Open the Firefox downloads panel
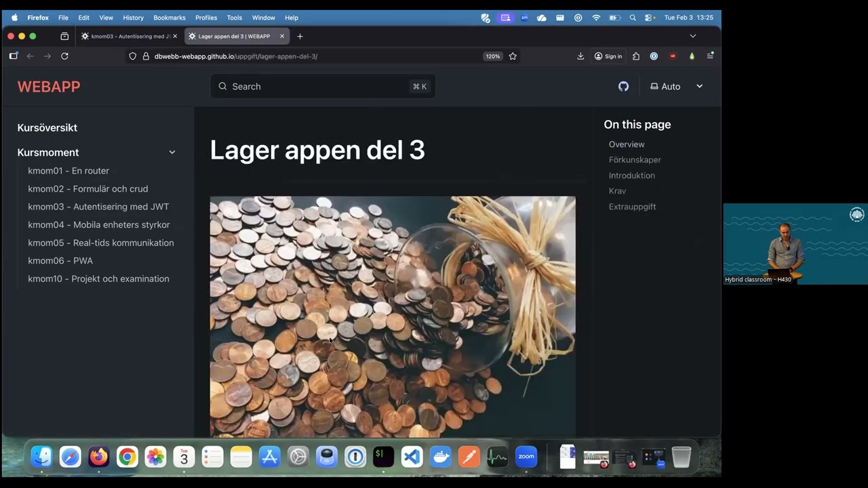The image size is (868, 488). tap(580, 56)
